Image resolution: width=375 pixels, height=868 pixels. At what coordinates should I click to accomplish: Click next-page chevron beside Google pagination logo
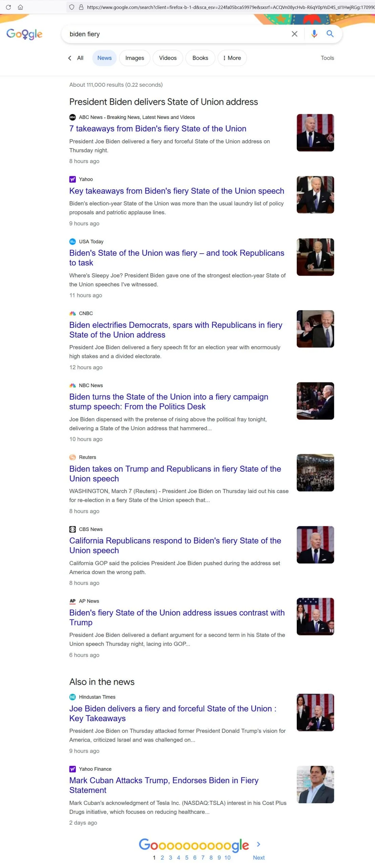pos(258,844)
